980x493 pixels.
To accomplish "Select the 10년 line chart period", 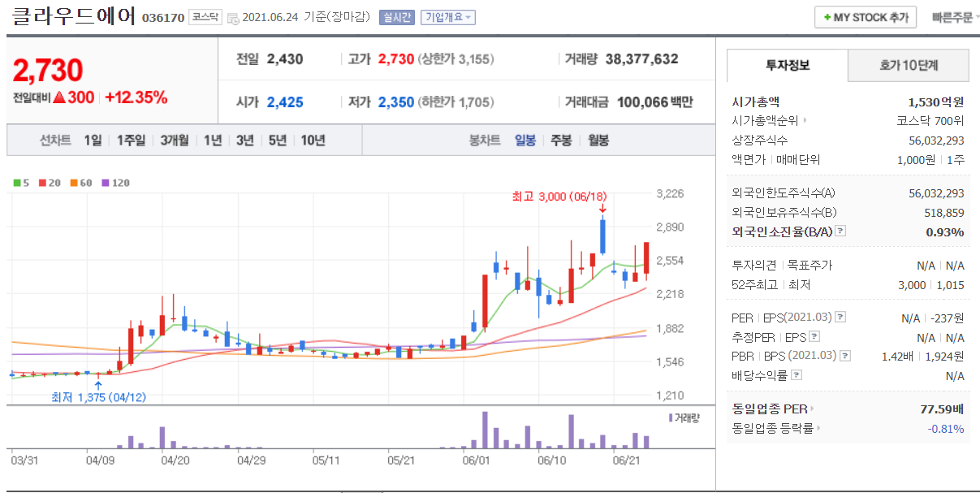I will point(313,140).
